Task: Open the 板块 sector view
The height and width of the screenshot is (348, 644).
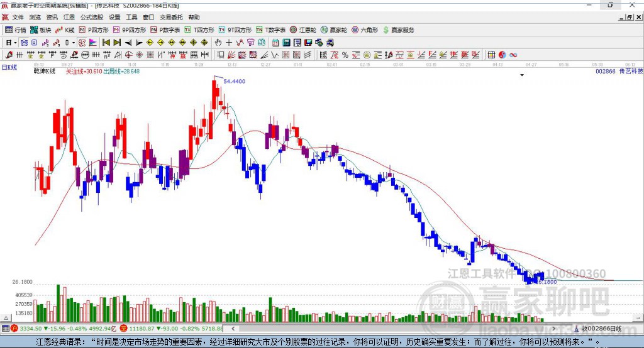Action: tap(40, 30)
